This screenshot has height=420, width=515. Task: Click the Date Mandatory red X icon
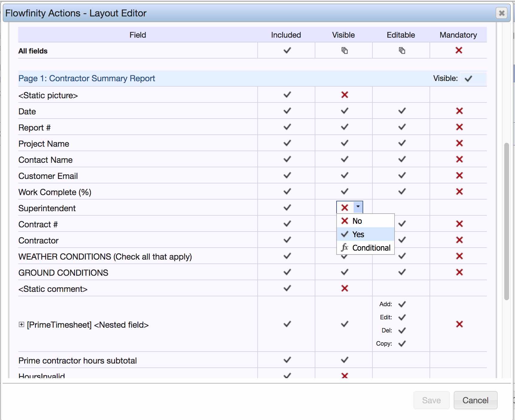(x=459, y=111)
